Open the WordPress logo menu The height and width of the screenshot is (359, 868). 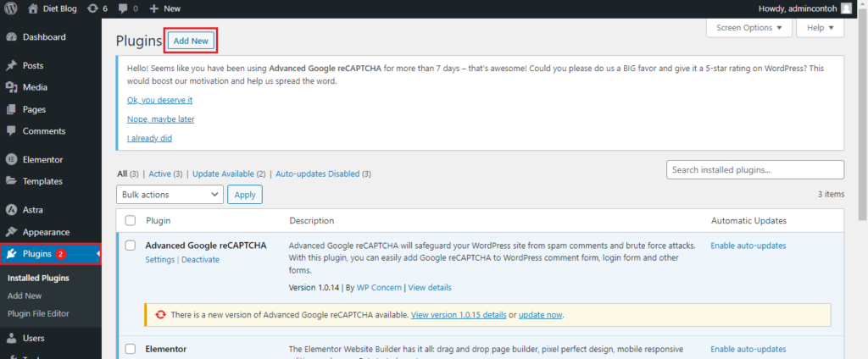pos(11,8)
